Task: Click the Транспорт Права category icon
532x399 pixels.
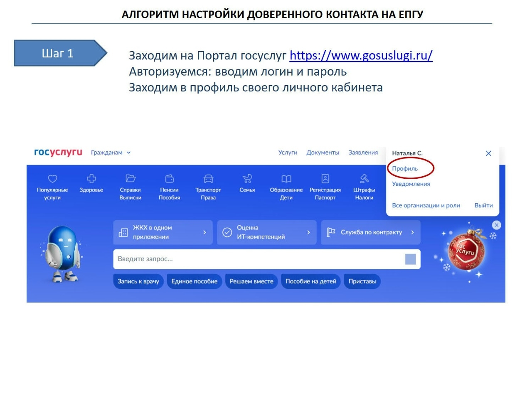Action: [x=208, y=185]
